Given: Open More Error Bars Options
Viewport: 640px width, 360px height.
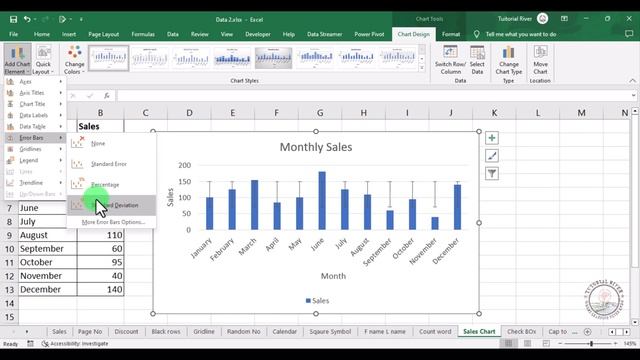Looking at the screenshot, I should (x=113, y=222).
